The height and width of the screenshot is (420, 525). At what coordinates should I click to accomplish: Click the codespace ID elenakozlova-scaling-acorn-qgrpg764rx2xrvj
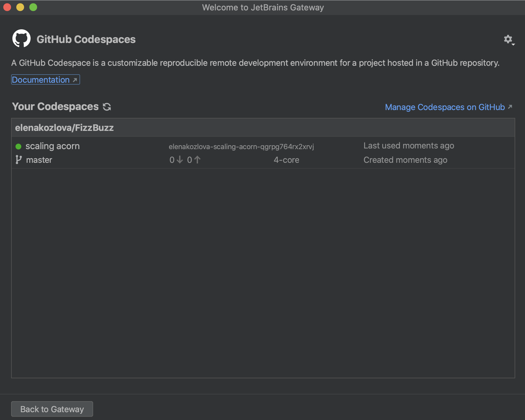click(241, 147)
